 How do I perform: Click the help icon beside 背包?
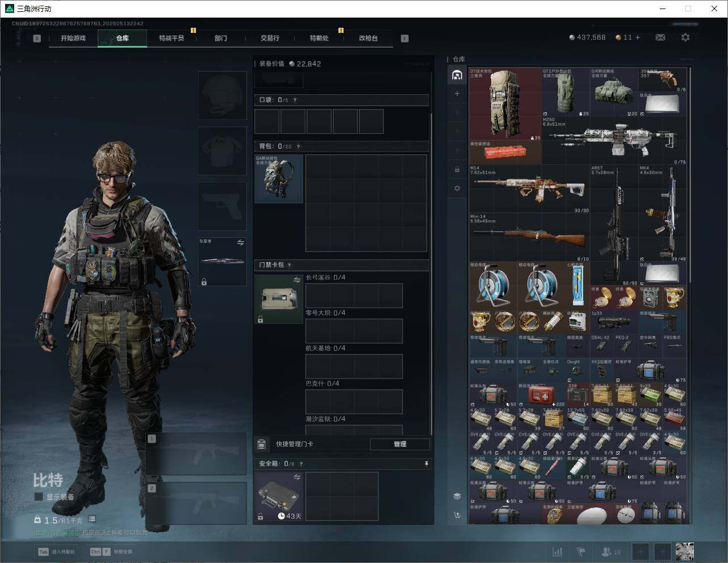coord(298,146)
